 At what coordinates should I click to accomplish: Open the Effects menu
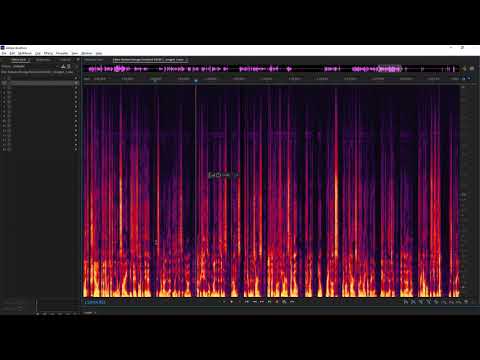pos(48,53)
